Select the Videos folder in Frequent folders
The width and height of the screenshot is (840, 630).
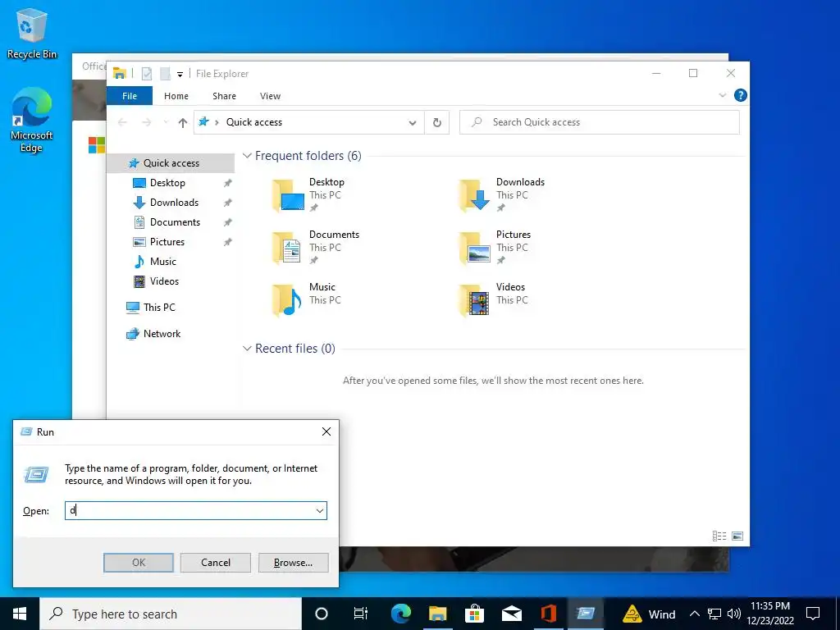coord(493,300)
